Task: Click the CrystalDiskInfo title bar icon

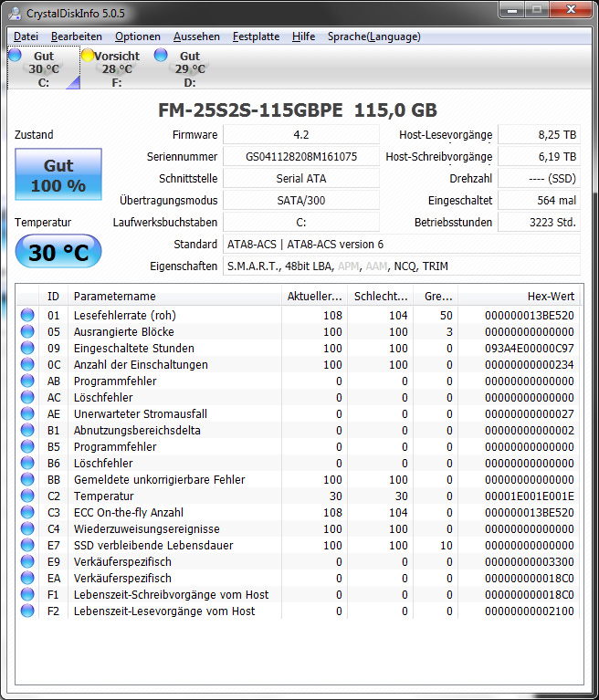Action: pyautogui.click(x=16, y=14)
